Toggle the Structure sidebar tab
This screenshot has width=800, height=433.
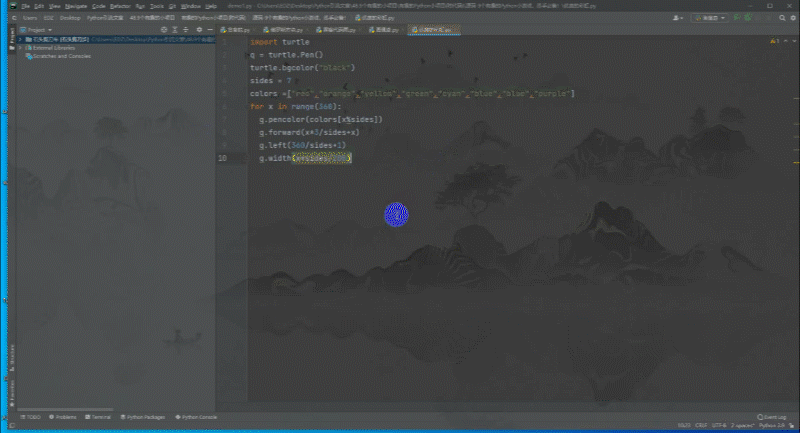(x=12, y=357)
